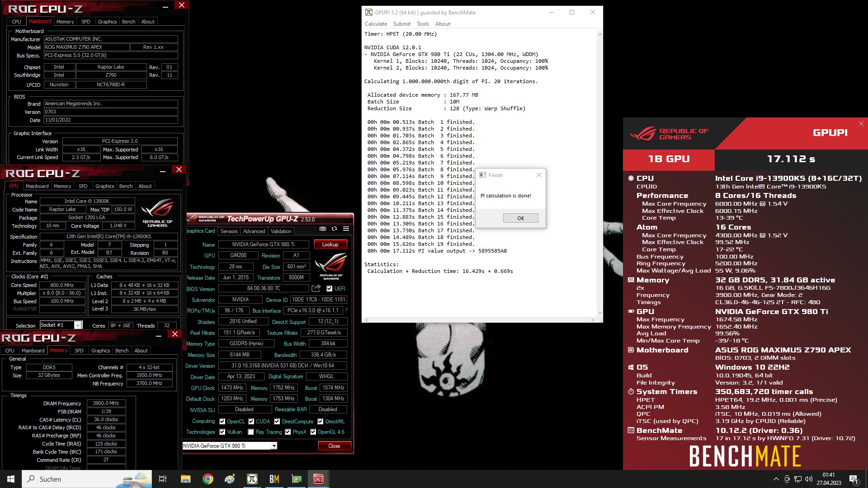The image size is (868, 488).
Task: Open the Windows Start menu
Action: tap(11, 479)
